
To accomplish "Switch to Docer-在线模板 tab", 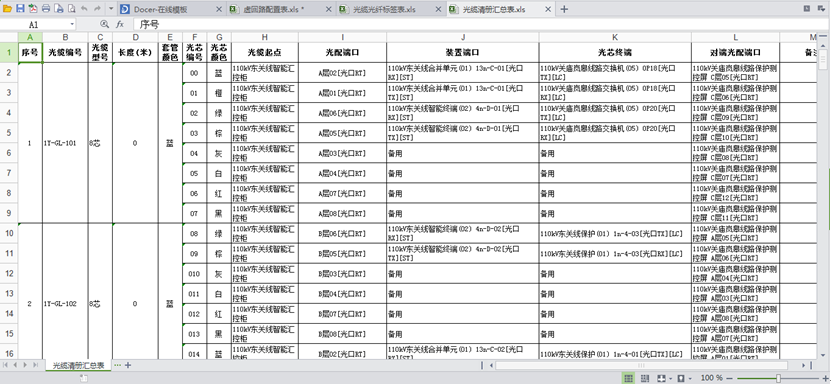I will coord(171,9).
